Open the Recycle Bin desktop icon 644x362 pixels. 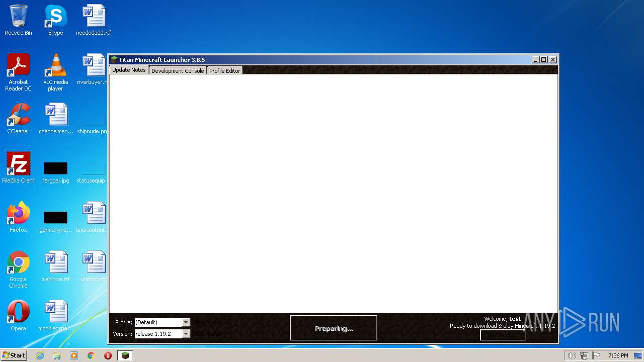point(18,21)
